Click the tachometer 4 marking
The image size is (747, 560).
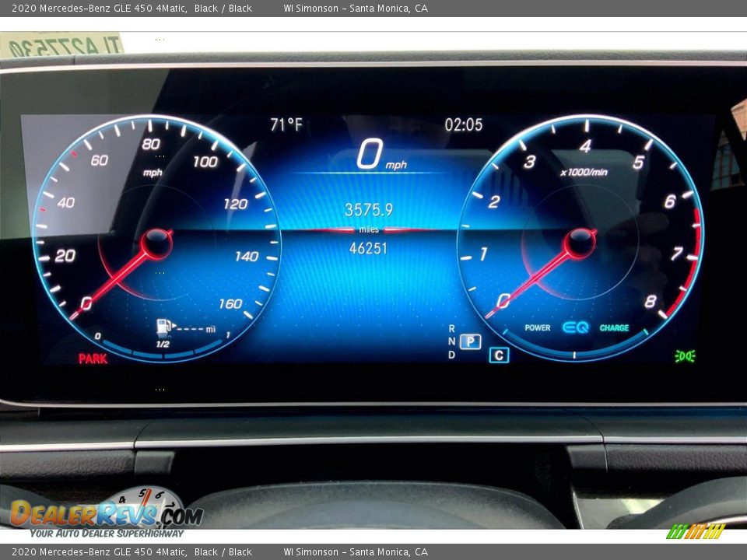585,146
